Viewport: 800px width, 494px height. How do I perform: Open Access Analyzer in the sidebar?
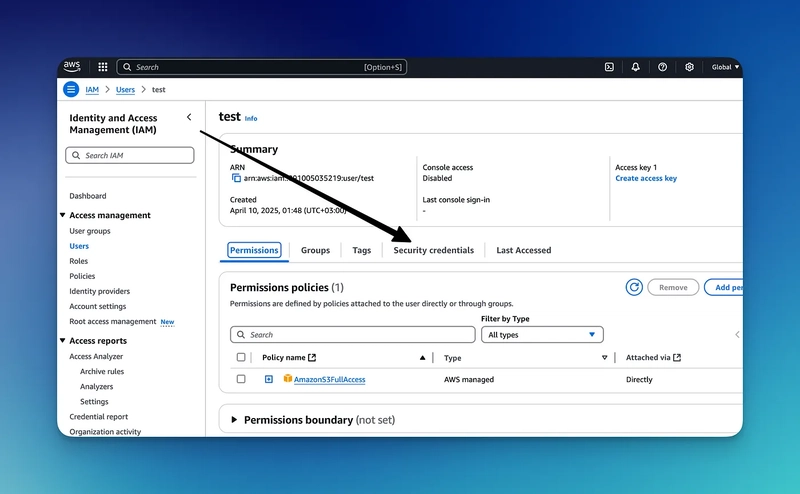point(96,356)
